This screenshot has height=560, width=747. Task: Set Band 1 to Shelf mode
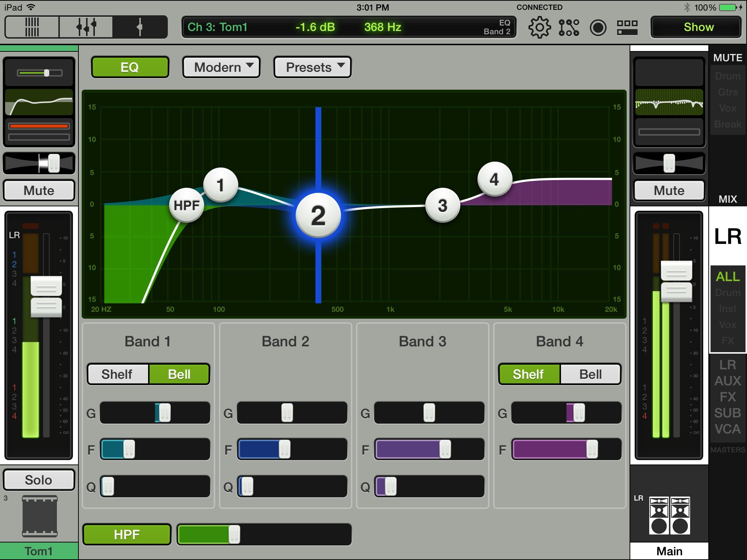pyautogui.click(x=117, y=374)
